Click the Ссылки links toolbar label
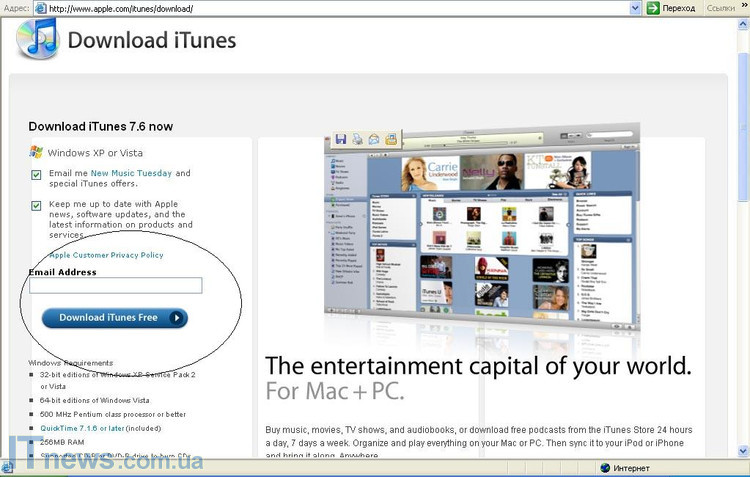 point(720,8)
